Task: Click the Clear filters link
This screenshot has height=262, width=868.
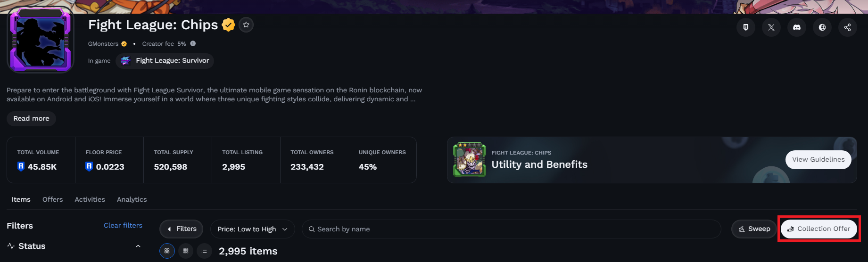Action: 123,225
